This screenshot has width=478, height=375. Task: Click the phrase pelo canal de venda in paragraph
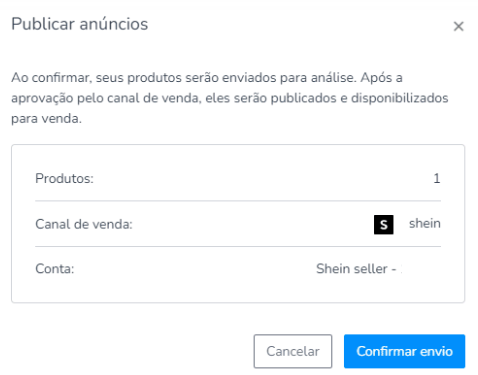[x=139, y=99]
